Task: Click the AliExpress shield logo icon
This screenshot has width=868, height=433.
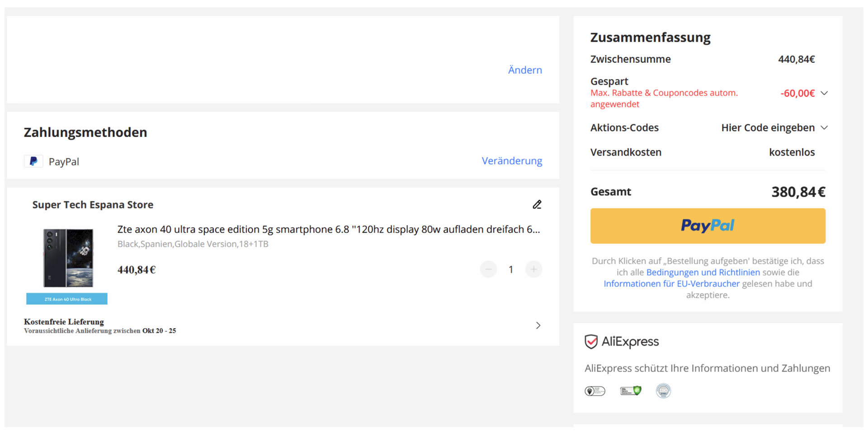Action: point(591,342)
